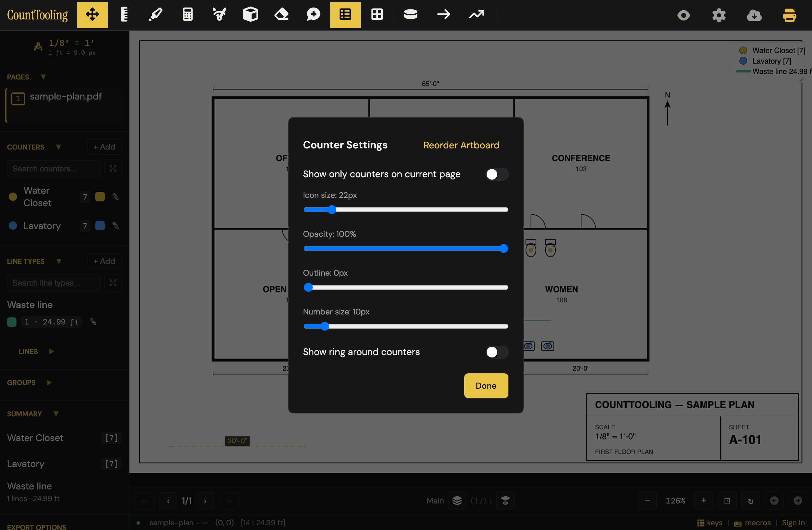Select the disc stack tool
812x530 pixels.
click(x=410, y=15)
